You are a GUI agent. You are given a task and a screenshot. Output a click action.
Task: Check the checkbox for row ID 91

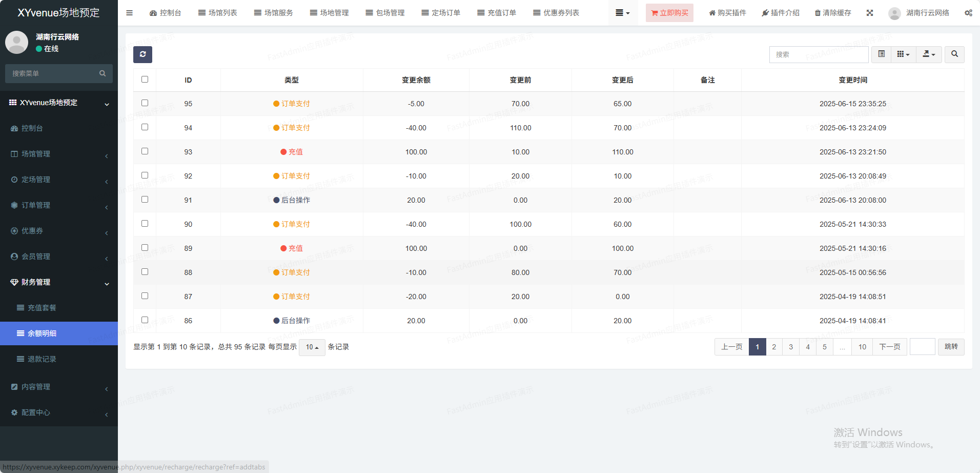(x=145, y=200)
